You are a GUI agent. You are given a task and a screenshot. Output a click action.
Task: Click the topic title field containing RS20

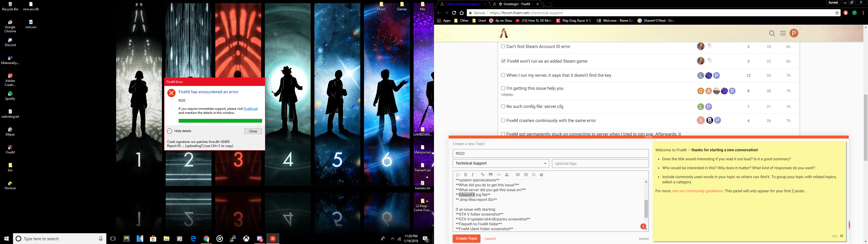coord(550,153)
